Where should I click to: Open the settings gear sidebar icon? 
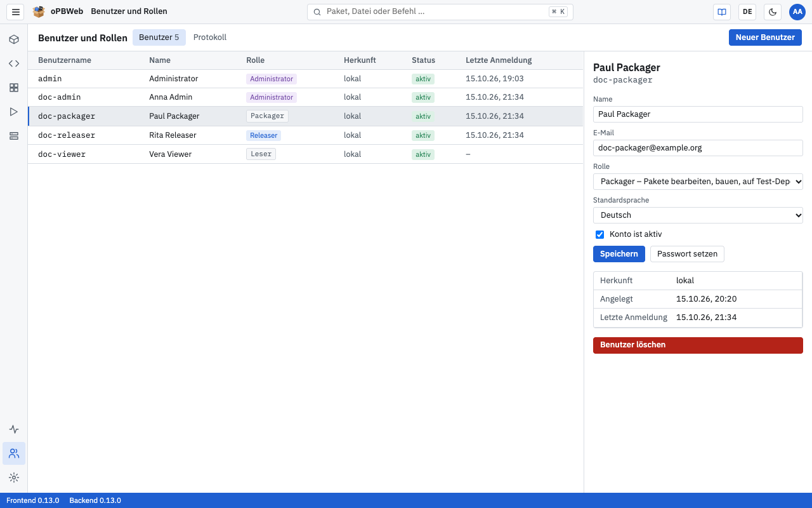[14, 478]
